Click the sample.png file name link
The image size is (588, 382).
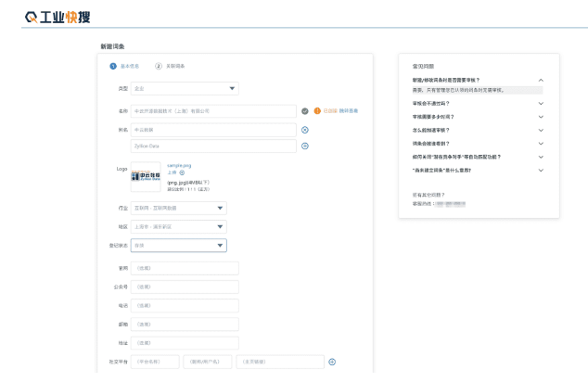[x=179, y=165]
